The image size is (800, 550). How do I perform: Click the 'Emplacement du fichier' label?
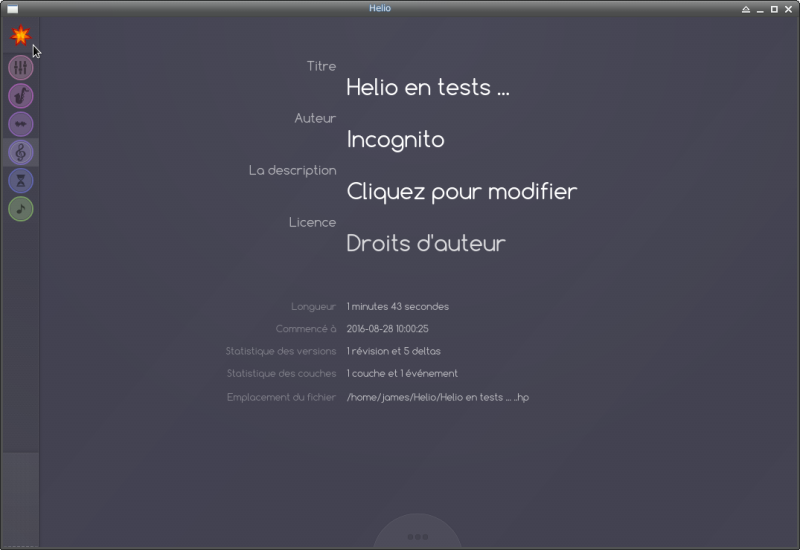[x=281, y=397]
